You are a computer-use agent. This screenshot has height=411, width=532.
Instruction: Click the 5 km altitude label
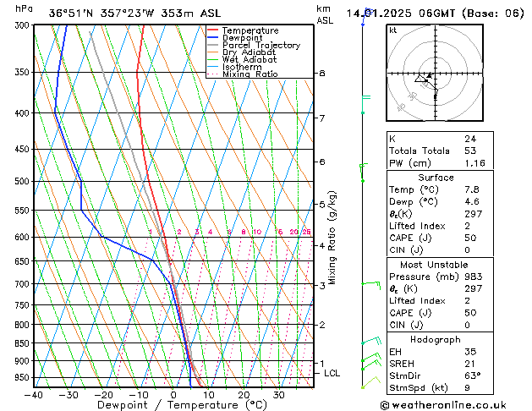click(321, 205)
